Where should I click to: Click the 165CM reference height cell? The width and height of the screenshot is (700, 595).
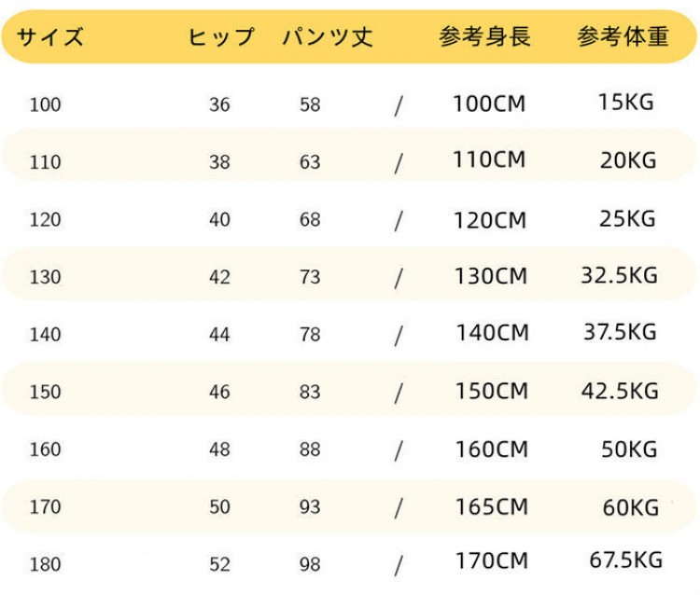(x=492, y=506)
